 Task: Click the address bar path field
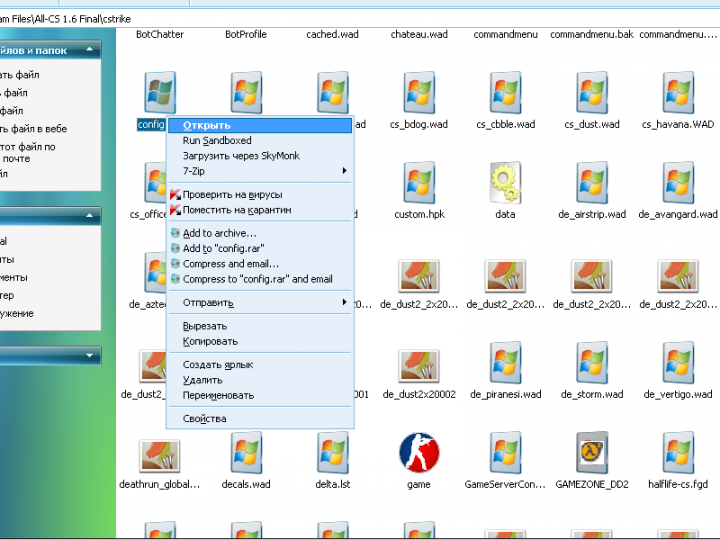360,19
